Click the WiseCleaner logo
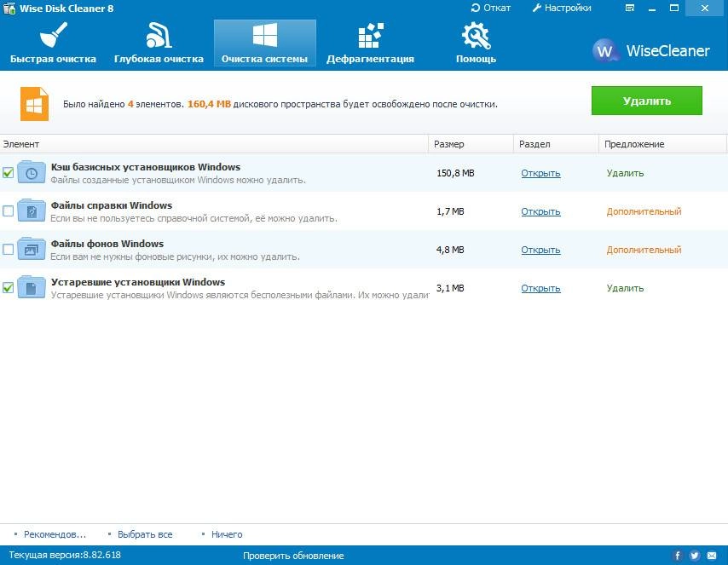Viewport: 728px width, 565px height. [651, 50]
